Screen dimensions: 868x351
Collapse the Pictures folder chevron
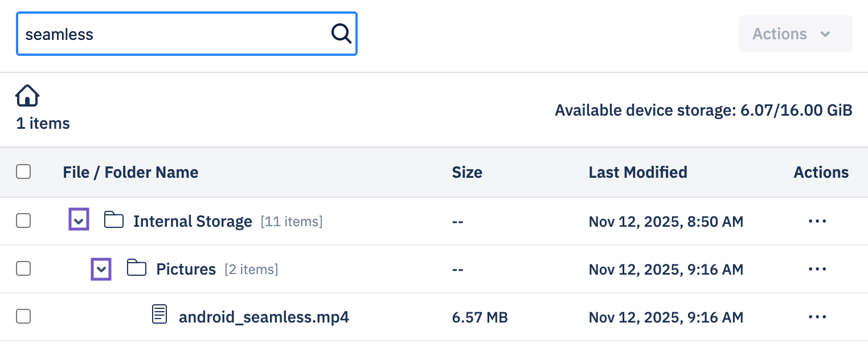[x=101, y=269]
